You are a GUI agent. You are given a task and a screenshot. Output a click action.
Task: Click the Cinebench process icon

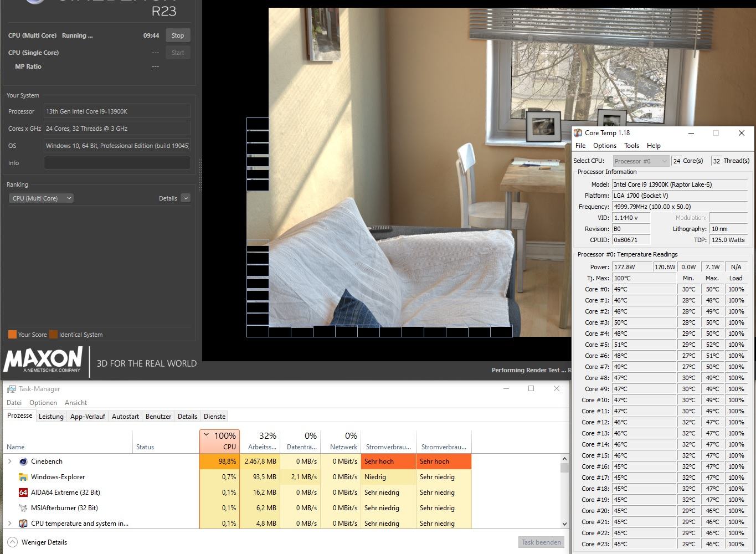[23, 461]
